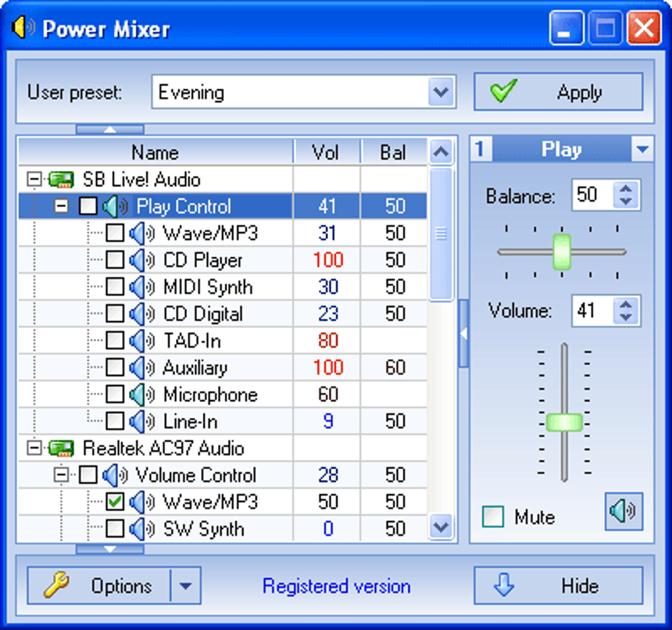Click the Apply button
672x630 pixels.
click(559, 92)
